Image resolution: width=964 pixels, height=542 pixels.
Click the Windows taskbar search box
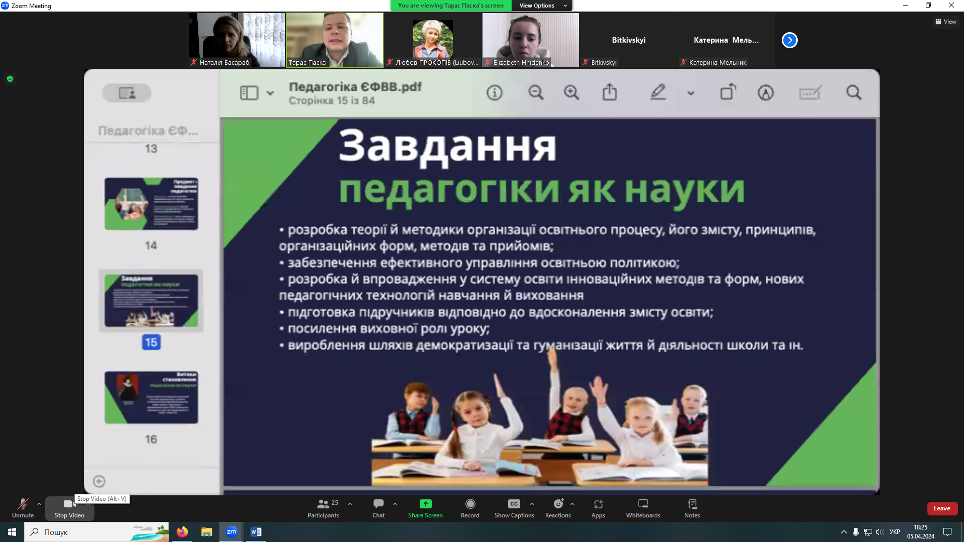click(x=90, y=532)
